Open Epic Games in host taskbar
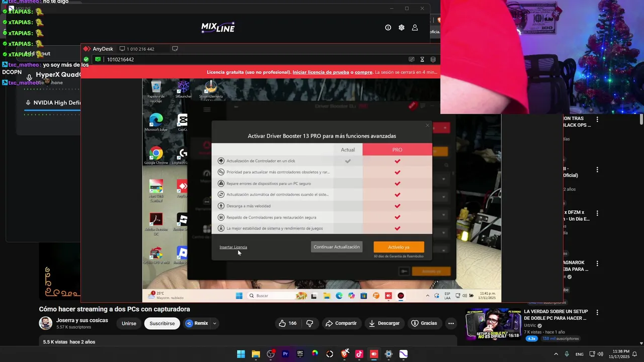 [x=300, y=354]
